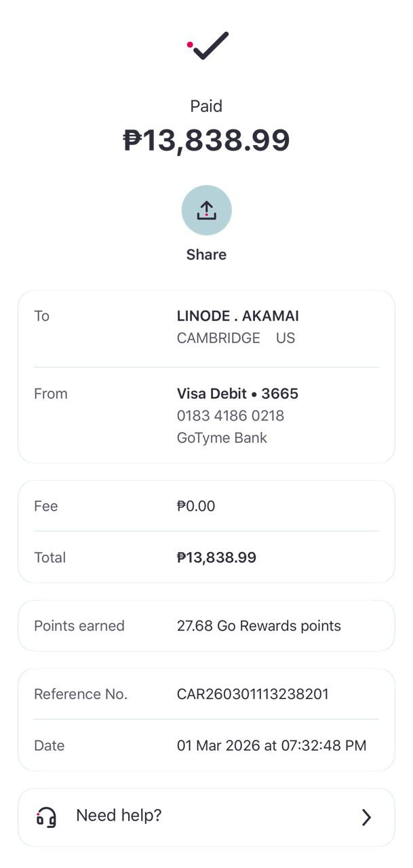Open Need help chevron arrow
Viewport: 413px width, 868px height.
(x=366, y=817)
